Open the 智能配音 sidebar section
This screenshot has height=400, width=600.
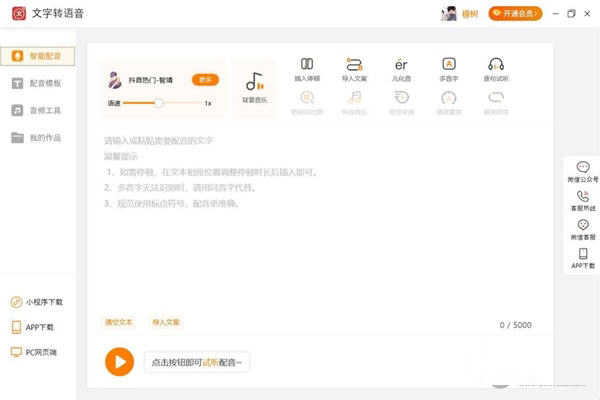click(x=38, y=56)
